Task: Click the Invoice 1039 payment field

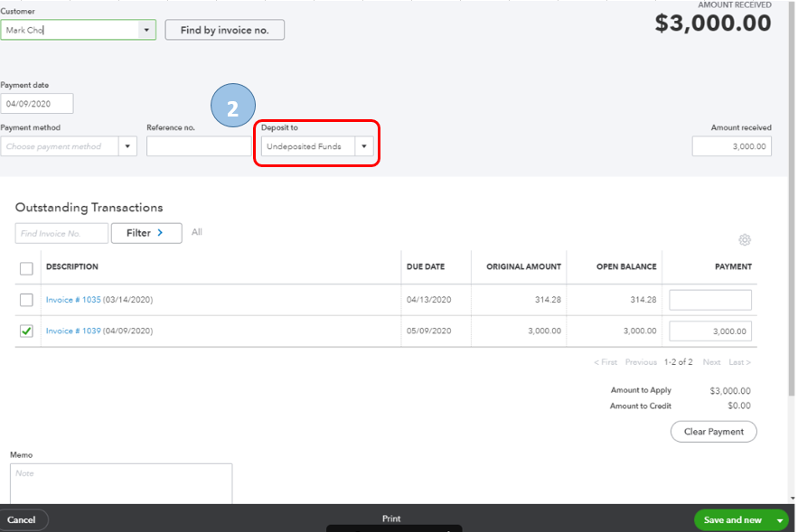Action: pos(710,331)
